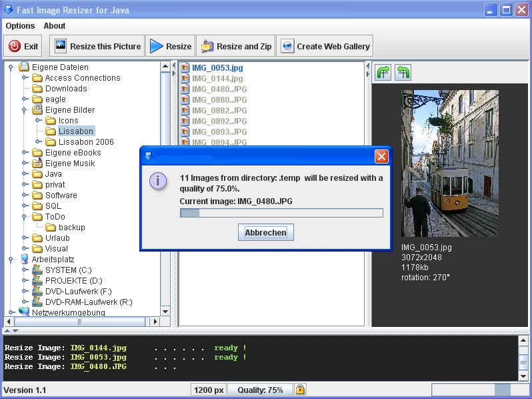The image size is (532, 399).
Task: Expand the Eigene eBooks folder node
Action: [25, 153]
